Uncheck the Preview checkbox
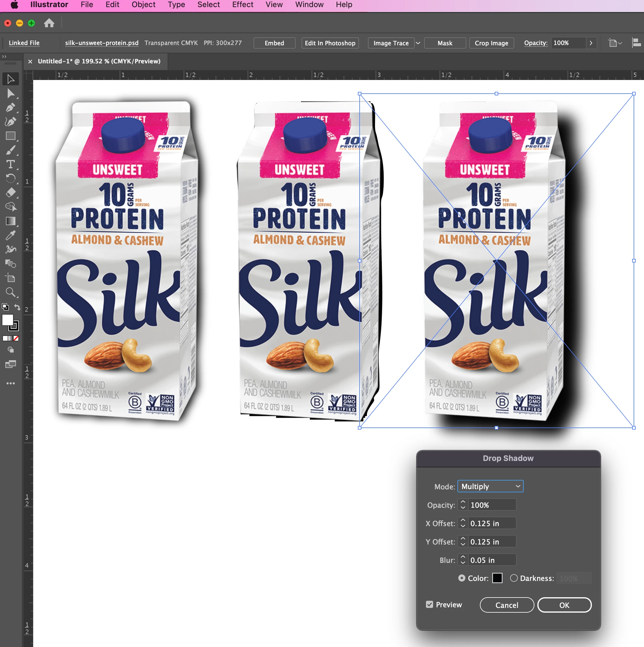The width and height of the screenshot is (644, 647). 429,604
